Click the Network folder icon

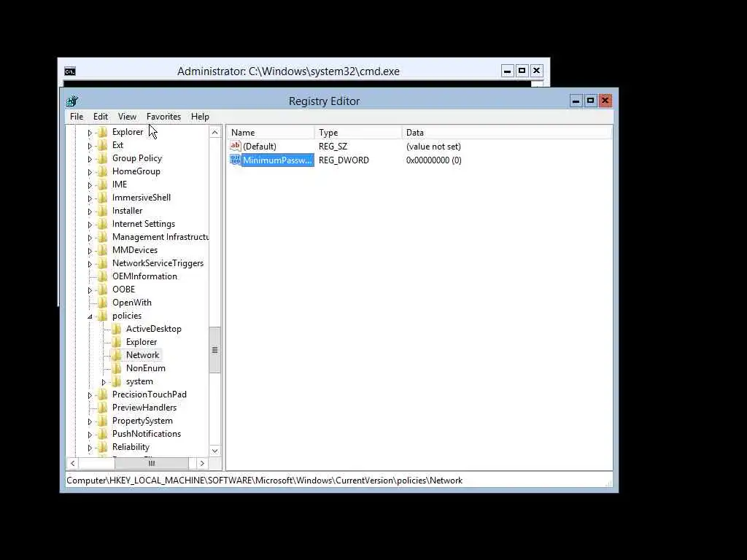click(x=116, y=355)
